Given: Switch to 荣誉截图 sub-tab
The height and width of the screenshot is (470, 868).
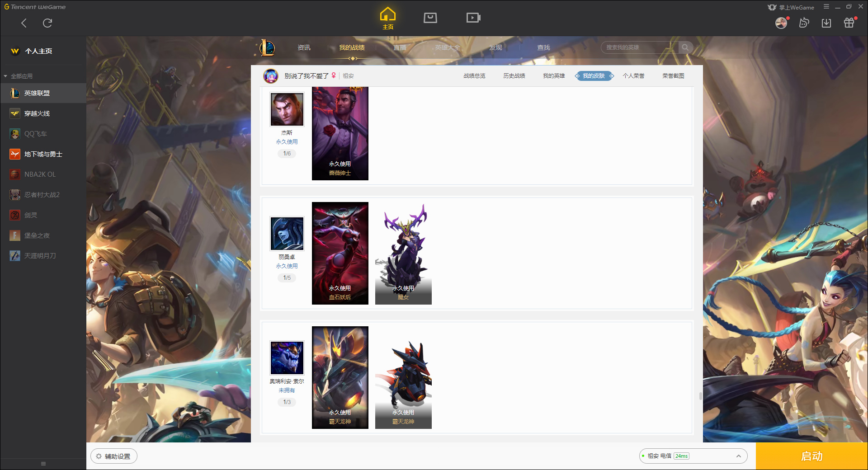Looking at the screenshot, I should [673, 76].
